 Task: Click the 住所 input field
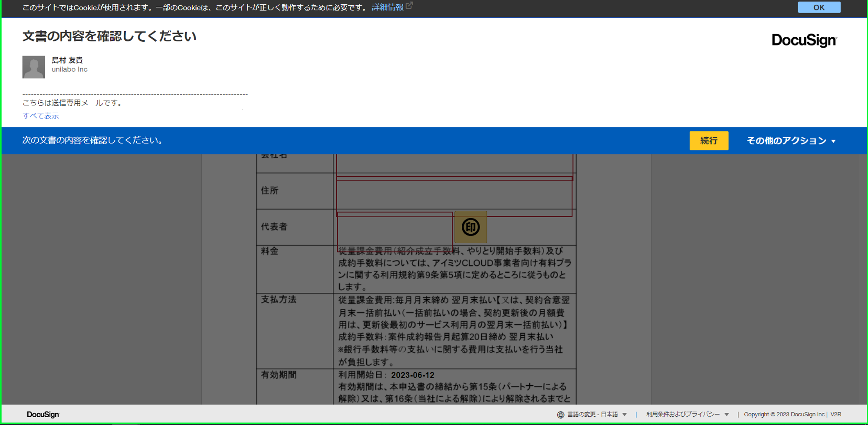coord(454,196)
